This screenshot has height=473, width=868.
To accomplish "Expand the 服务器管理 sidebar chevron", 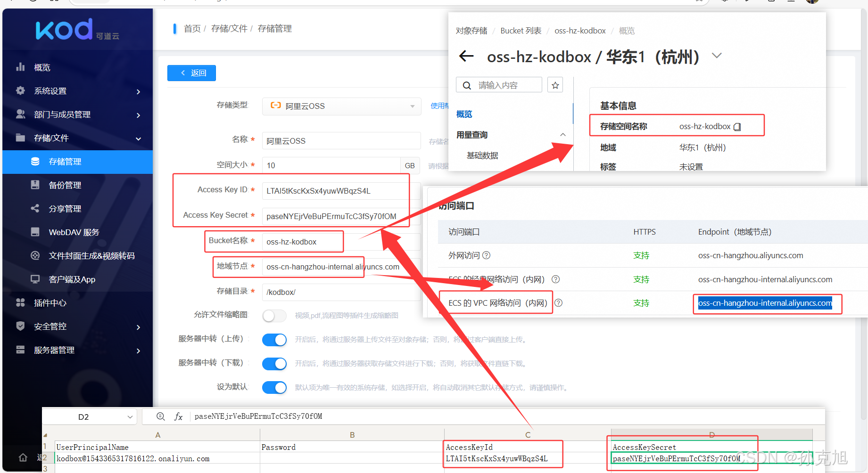I will pos(138,351).
